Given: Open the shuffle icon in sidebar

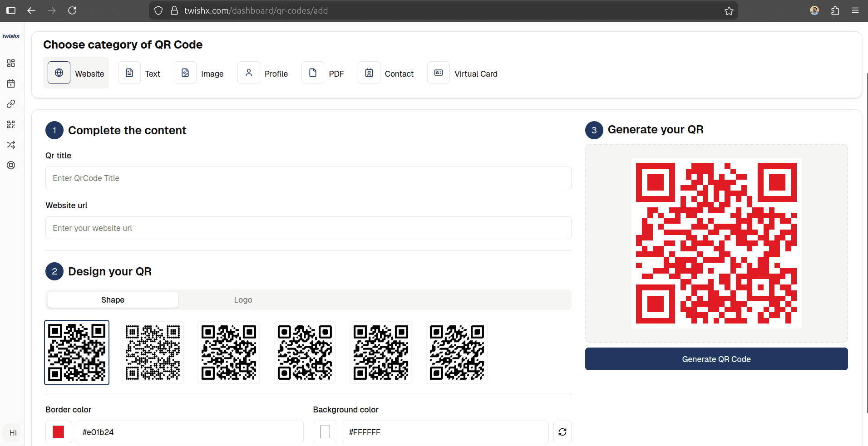Looking at the screenshot, I should coord(11,145).
